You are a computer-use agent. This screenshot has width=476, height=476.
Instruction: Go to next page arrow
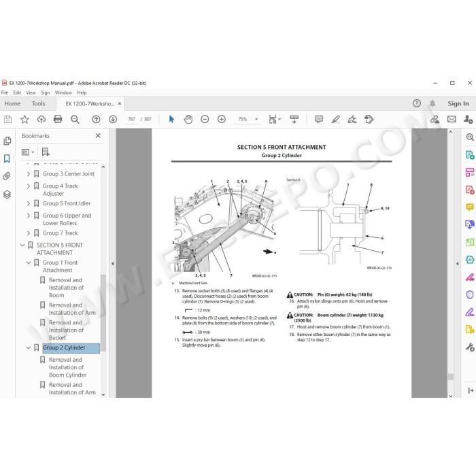point(113,119)
